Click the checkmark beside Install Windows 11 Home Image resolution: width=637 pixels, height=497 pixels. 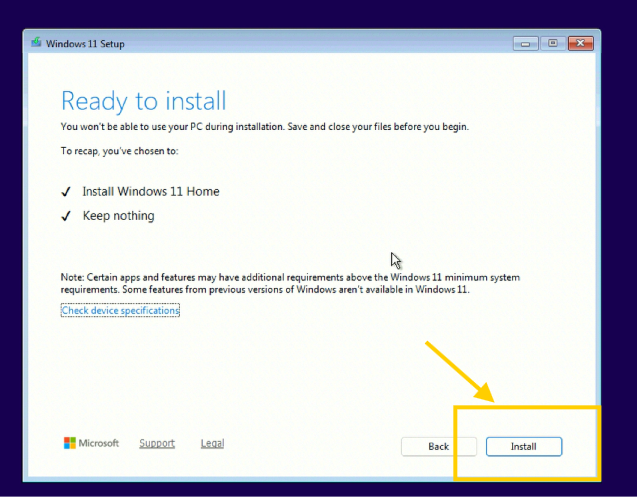[66, 191]
